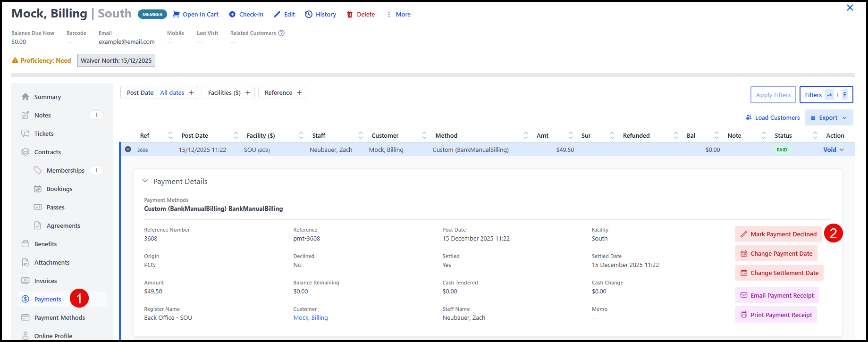The width and height of the screenshot is (868, 342).
Task: Open the customer History
Action: [x=320, y=15]
